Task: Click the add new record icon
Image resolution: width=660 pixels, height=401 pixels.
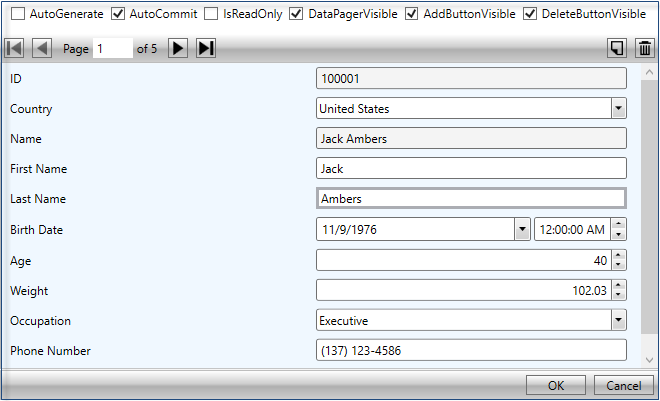Action: 618,48
